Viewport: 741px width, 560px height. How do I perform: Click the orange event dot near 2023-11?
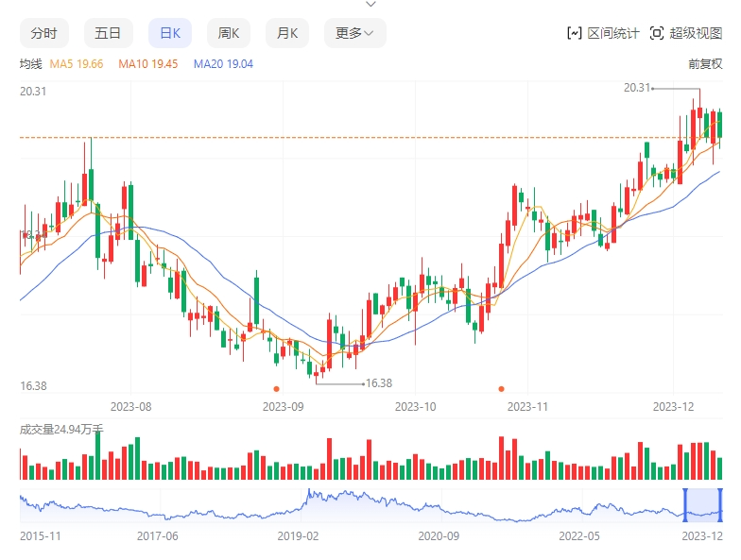501,388
